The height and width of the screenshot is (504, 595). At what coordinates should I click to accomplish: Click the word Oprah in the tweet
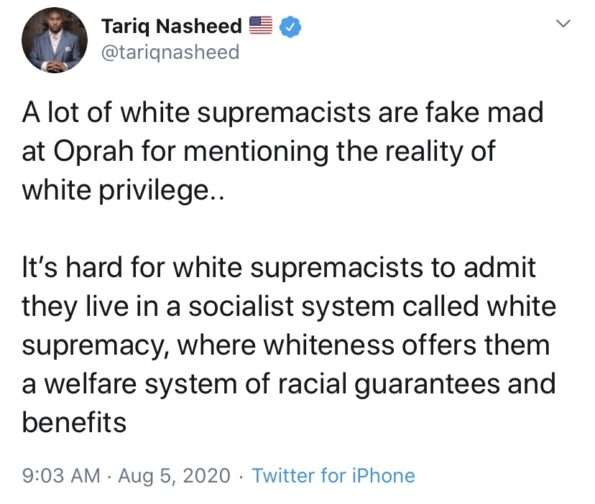click(93, 152)
